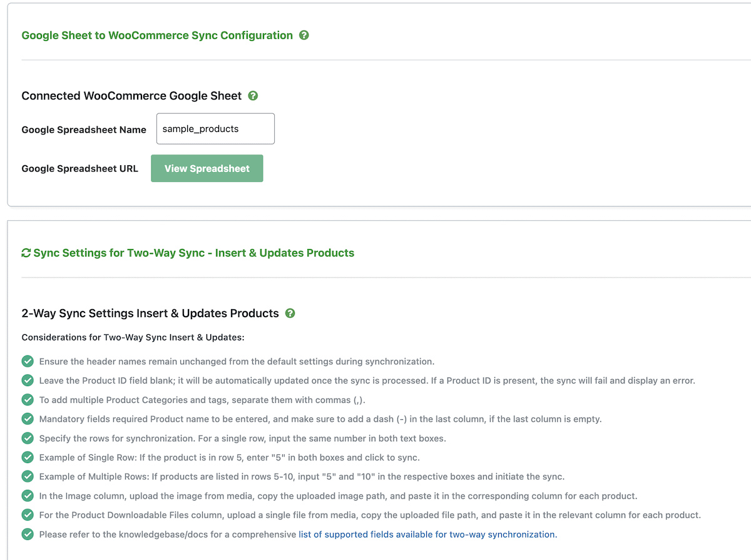751x560 pixels.
Task: Click checkmark icon beside knowledgebase/docs line
Action: click(x=28, y=534)
